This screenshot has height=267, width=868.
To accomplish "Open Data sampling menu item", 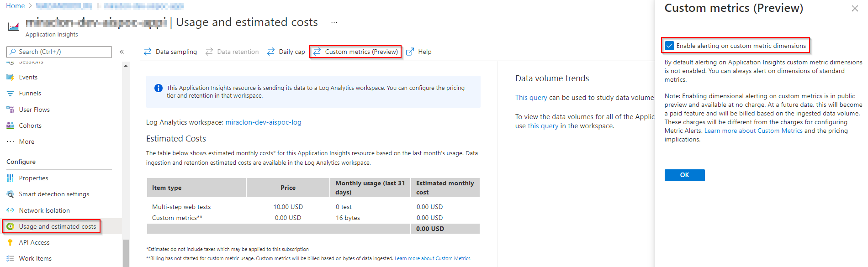I will click(170, 52).
